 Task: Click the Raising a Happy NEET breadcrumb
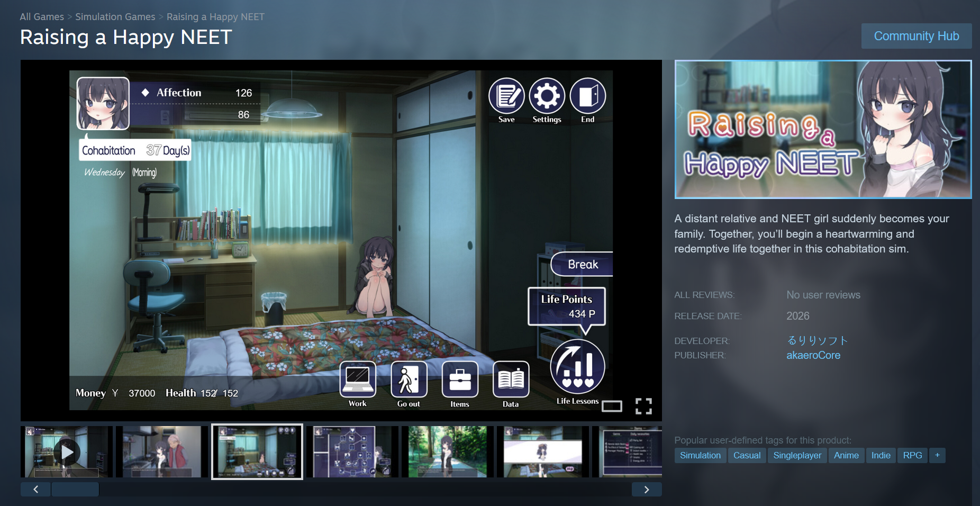click(215, 17)
